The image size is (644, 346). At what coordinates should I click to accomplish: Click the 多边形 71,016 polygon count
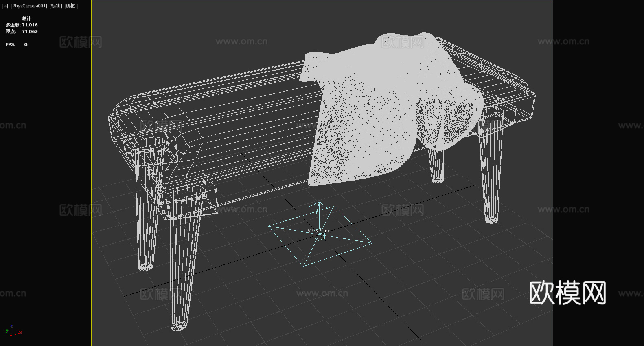22,25
